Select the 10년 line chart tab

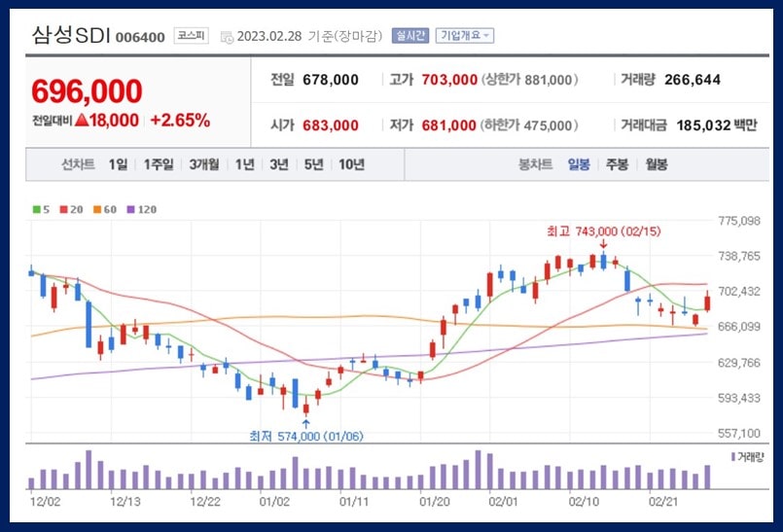pyautogui.click(x=351, y=164)
